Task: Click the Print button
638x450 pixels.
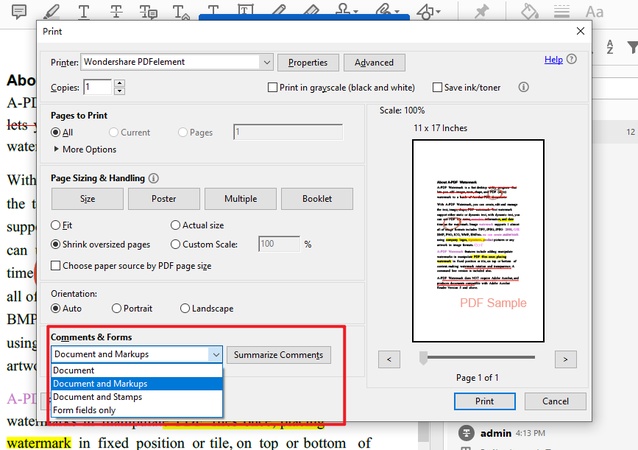Action: [485, 401]
